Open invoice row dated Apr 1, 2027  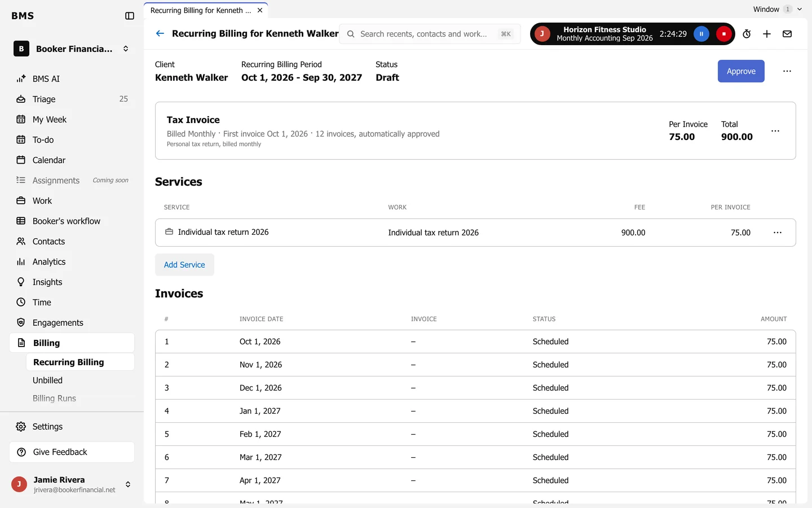(475, 480)
